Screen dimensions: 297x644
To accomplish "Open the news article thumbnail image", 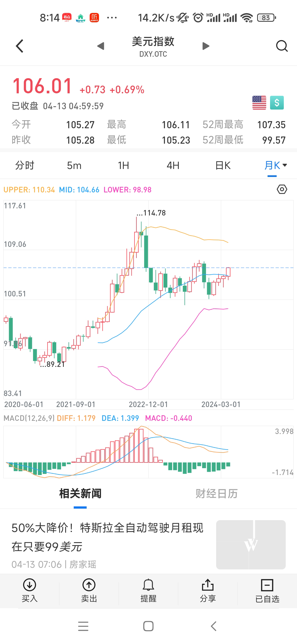I will tap(251, 544).
